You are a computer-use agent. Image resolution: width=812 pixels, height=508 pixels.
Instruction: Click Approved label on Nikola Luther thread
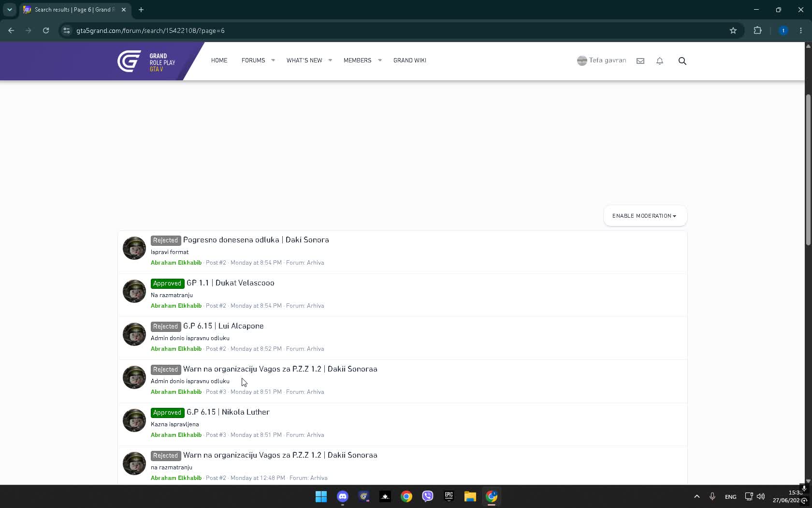coord(167,413)
